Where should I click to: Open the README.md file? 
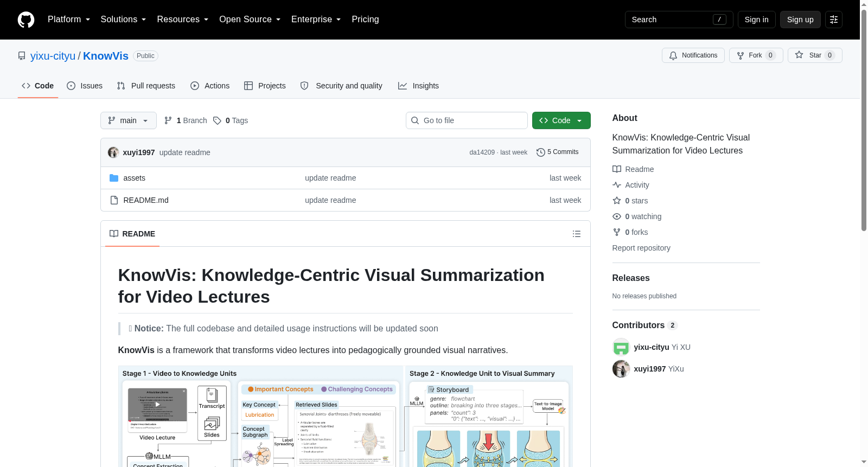click(146, 200)
